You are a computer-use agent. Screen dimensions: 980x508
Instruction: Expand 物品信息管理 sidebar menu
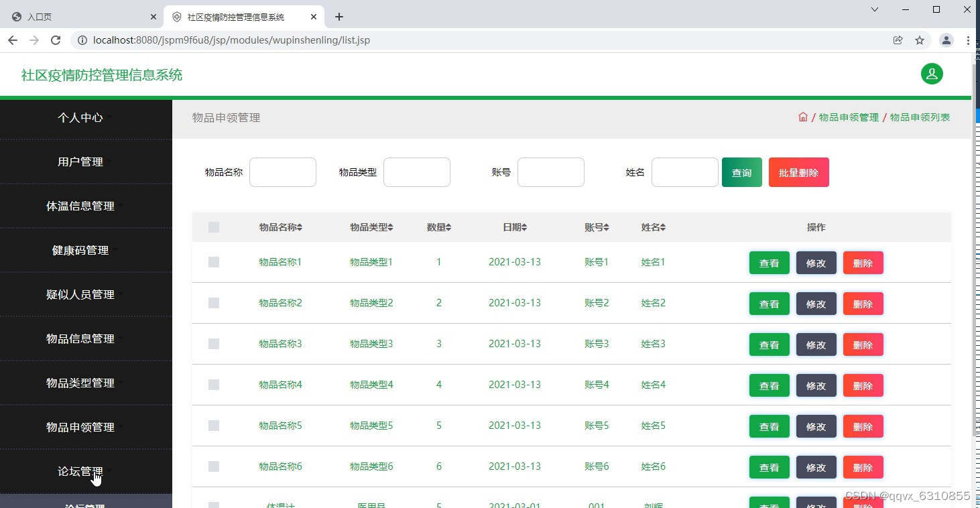(86, 338)
